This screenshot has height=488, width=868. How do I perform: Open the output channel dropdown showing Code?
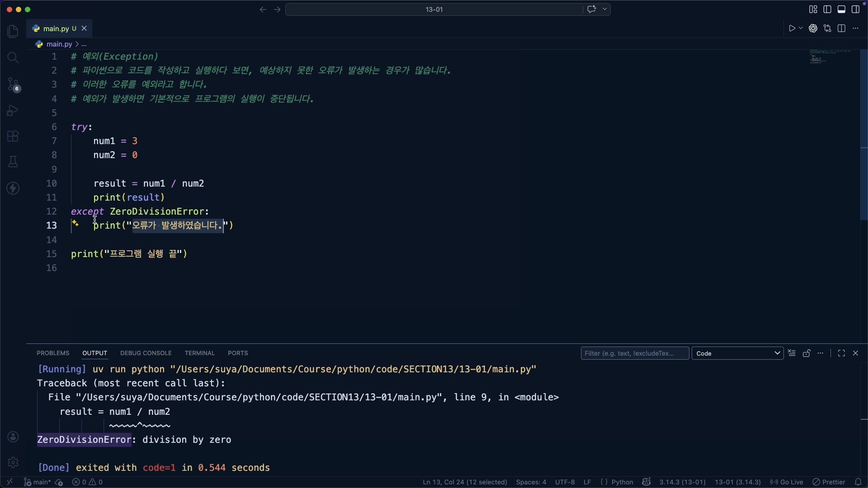[738, 353]
